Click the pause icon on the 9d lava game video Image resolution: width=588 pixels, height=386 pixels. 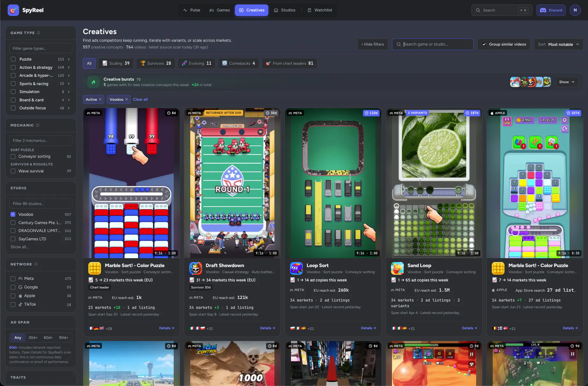tap(472, 354)
